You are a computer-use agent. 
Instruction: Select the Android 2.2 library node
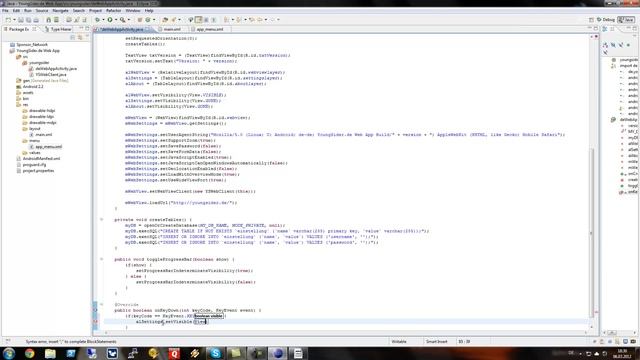(33, 87)
